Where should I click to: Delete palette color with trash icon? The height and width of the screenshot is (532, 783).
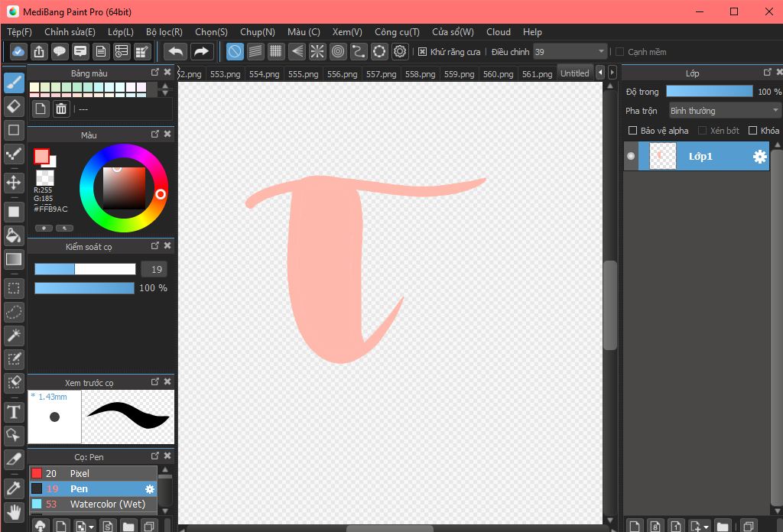click(x=61, y=109)
